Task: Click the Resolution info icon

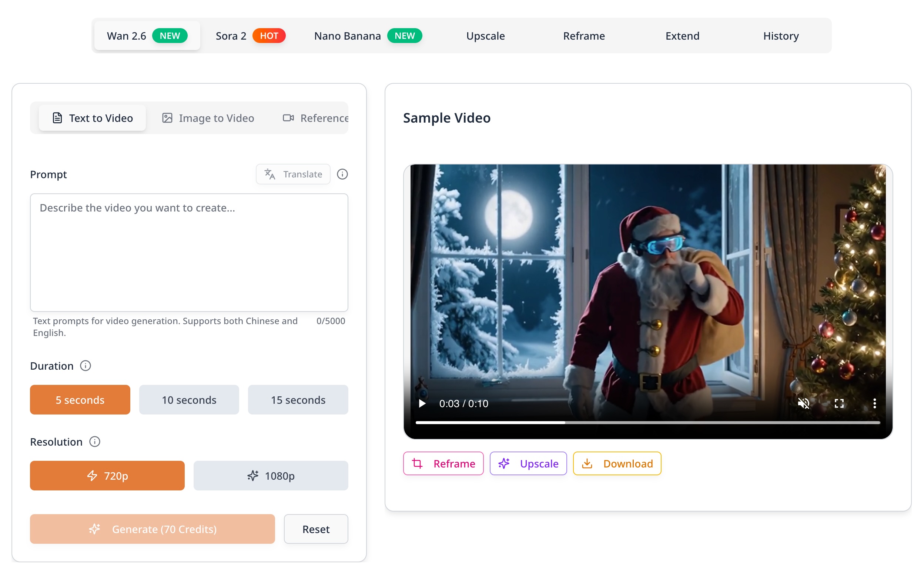Action: (94, 442)
